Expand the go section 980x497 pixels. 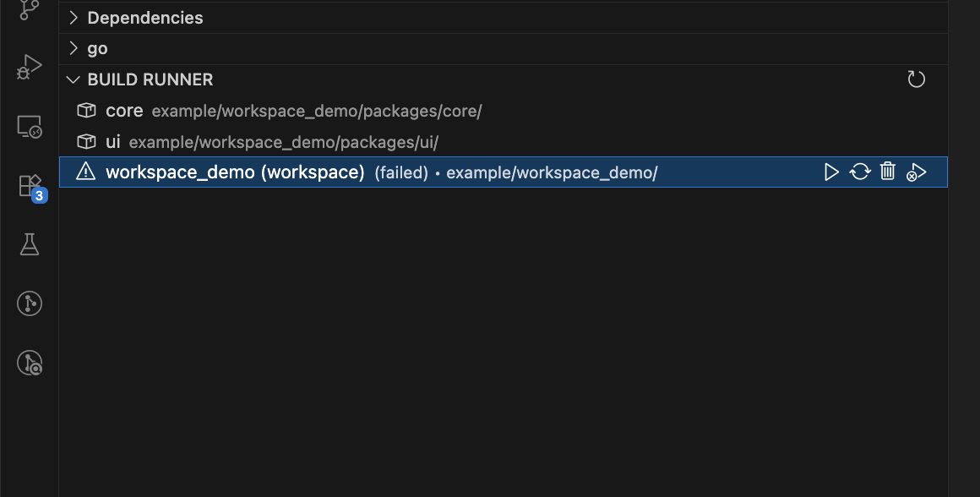73,48
